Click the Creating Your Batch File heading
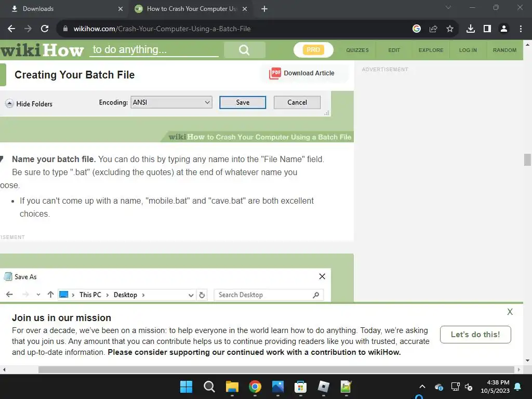 75,75
